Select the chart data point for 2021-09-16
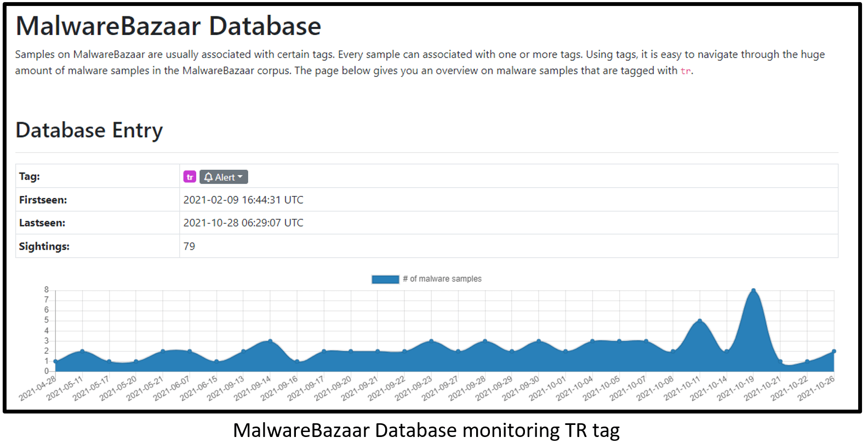868x443 pixels. pos(297,361)
